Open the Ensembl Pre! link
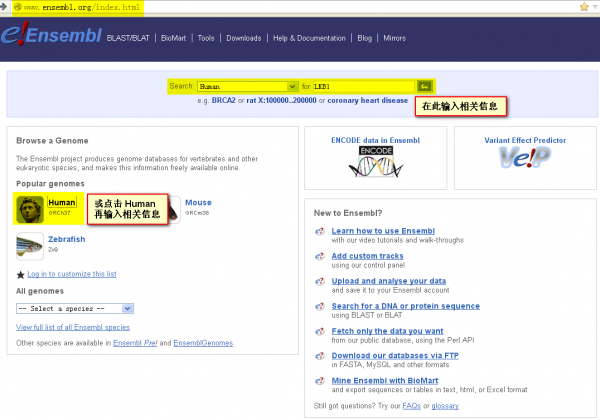The width and height of the screenshot is (600, 420). [135, 343]
